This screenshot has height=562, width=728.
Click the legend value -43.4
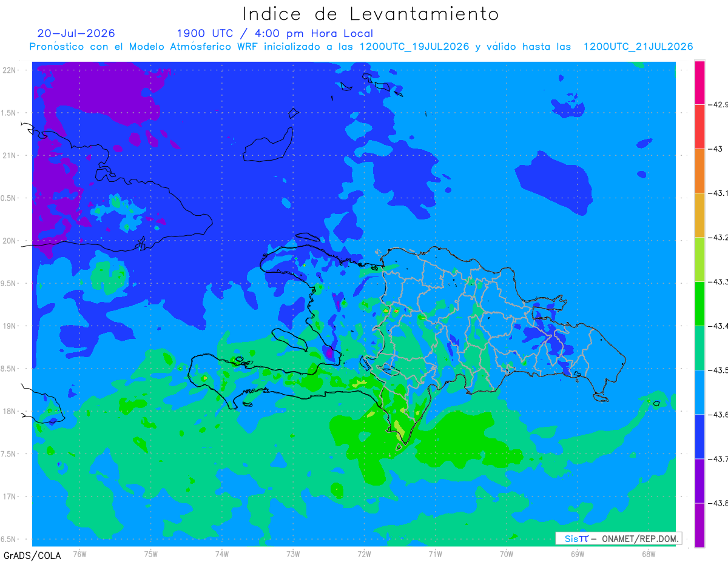[x=718, y=326]
